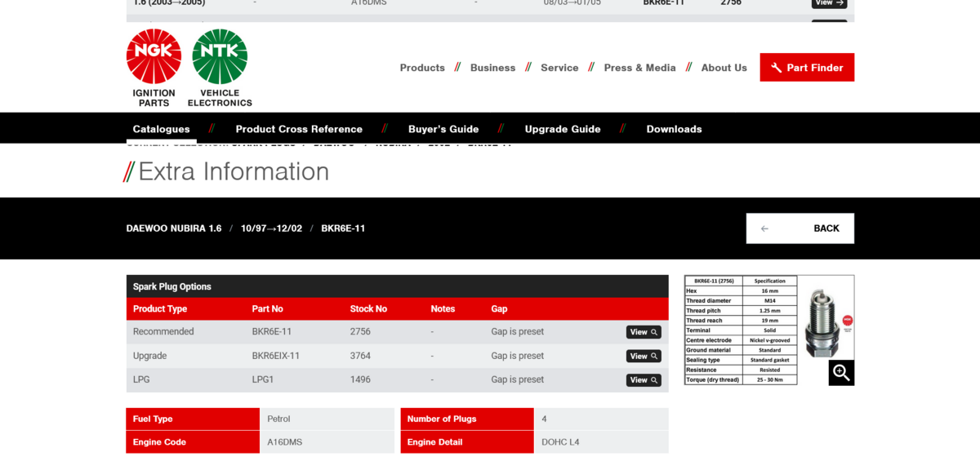Click the magnifier zoom icon on spark plug image
The height and width of the screenshot is (461, 980).
pos(841,373)
